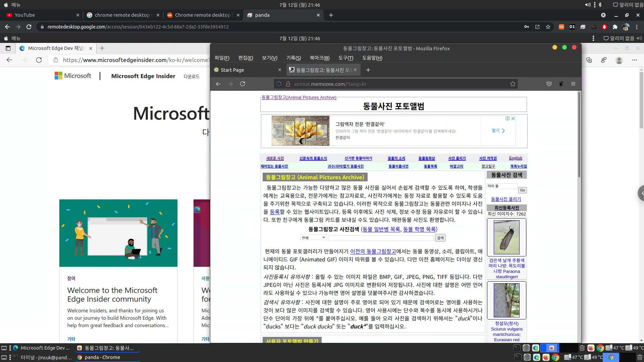Click the 검색 search button
Screen dimensions: 644x362
pos(440,238)
